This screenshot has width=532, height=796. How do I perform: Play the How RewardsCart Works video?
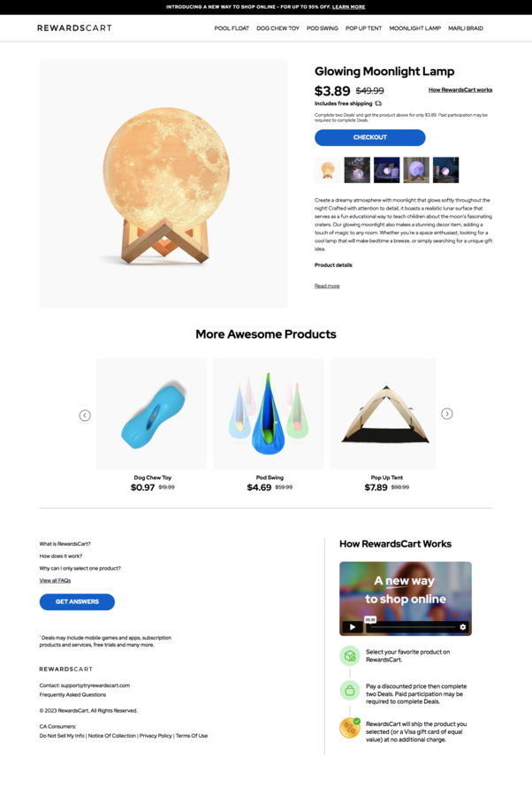coord(353,627)
